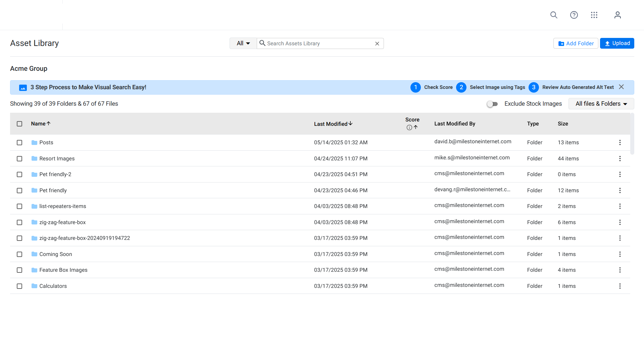Image resolution: width=644 pixels, height=362 pixels.
Task: Click the Size column header
Action: coord(563,124)
